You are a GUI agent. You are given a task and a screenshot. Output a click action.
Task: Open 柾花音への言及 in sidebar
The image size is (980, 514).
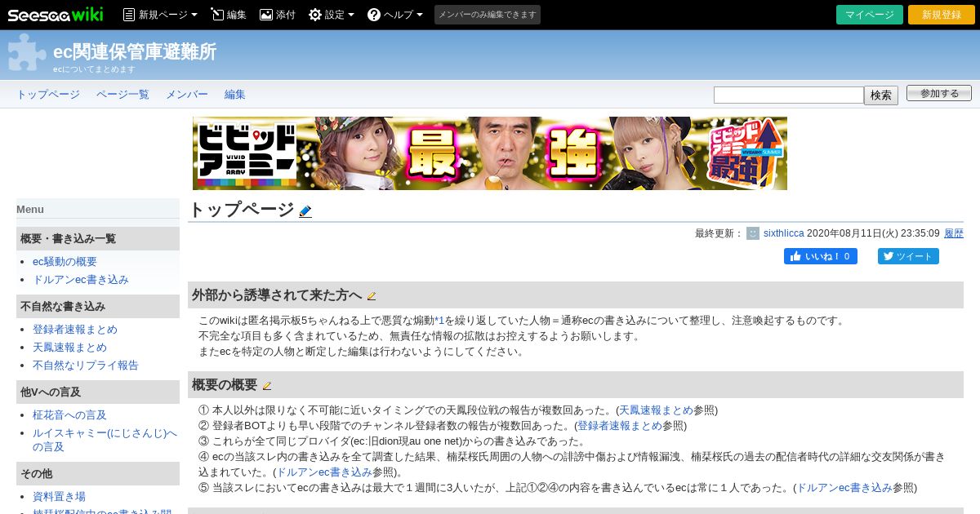(x=69, y=415)
